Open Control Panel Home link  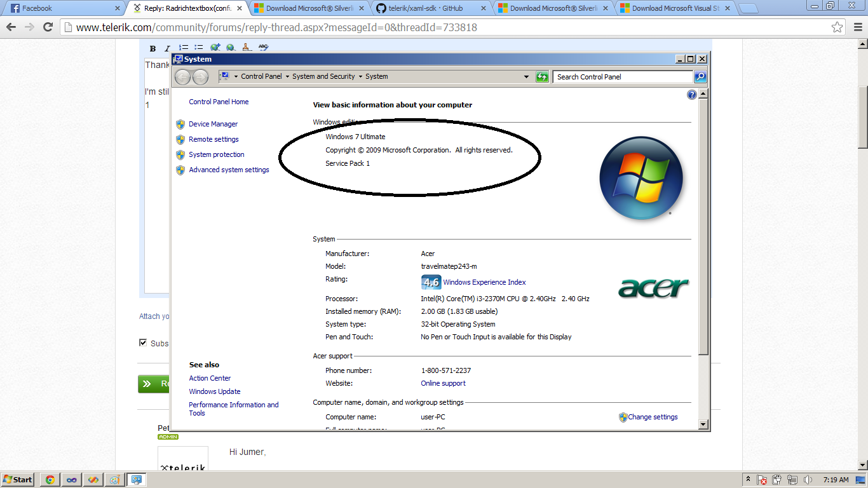pyautogui.click(x=219, y=102)
